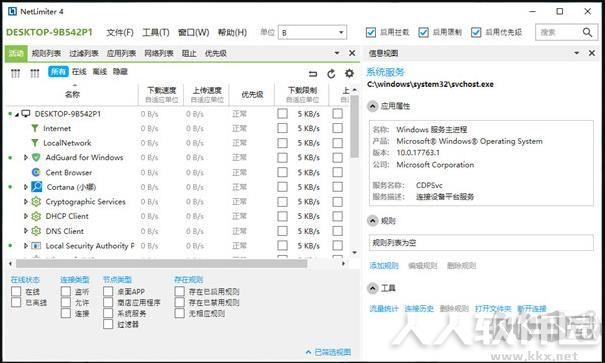Image resolution: width=605 pixels, height=363 pixels.
Task: Open the 窗口(W) menu
Action: [x=193, y=32]
